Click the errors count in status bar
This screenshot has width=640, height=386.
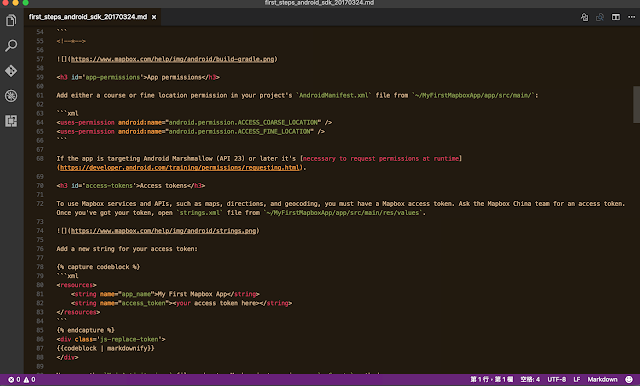tap(14, 379)
